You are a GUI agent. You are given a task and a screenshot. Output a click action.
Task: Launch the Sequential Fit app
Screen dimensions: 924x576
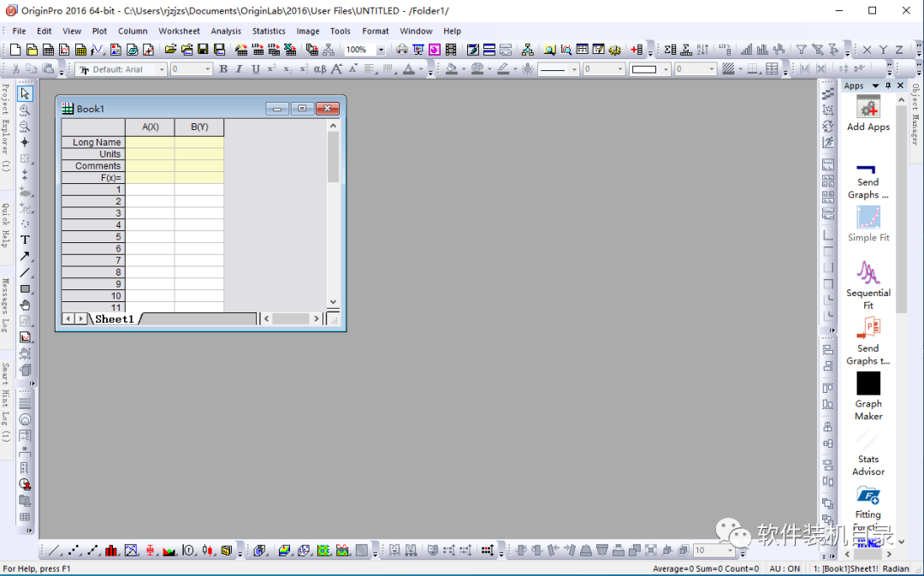point(868,285)
